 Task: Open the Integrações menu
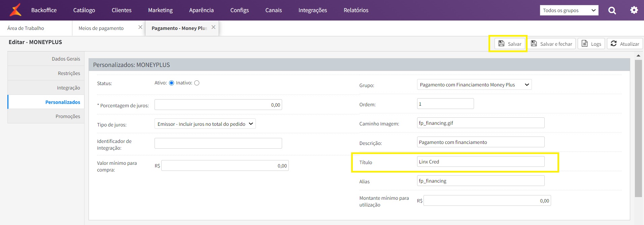313,10
